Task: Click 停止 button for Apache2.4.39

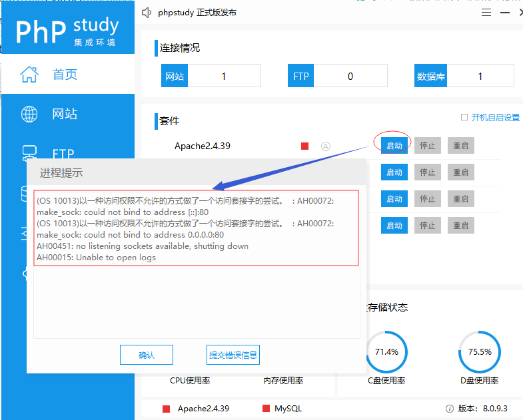Action: [x=428, y=146]
